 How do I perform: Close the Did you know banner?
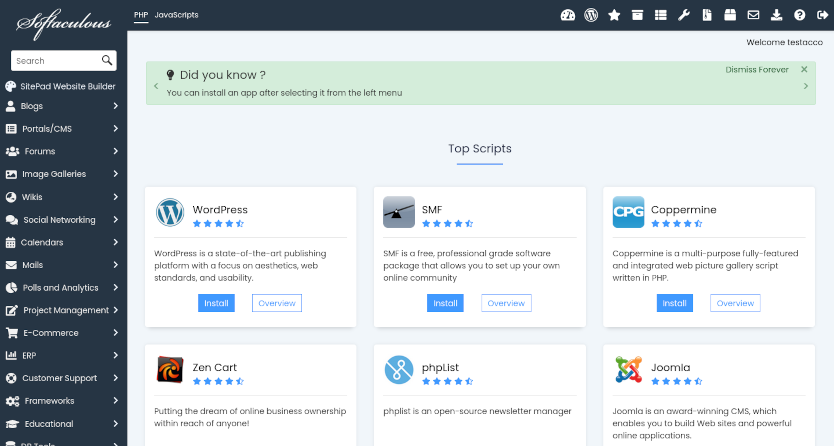click(804, 70)
